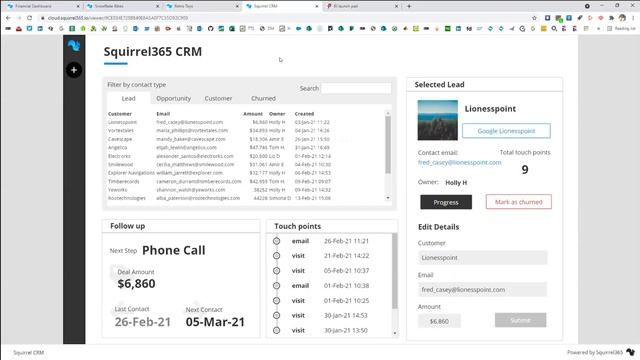The image size is (640, 360).
Task: Open the Reading list button
Action: click(622, 29)
